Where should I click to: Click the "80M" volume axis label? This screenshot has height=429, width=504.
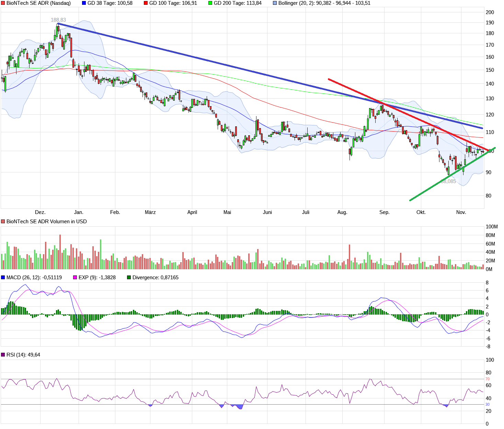(490, 235)
